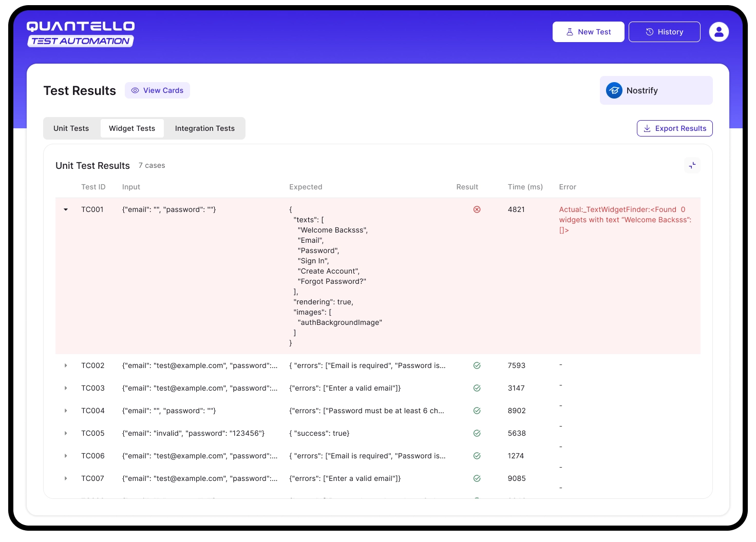Click the TC005 expected success true value

(319, 433)
